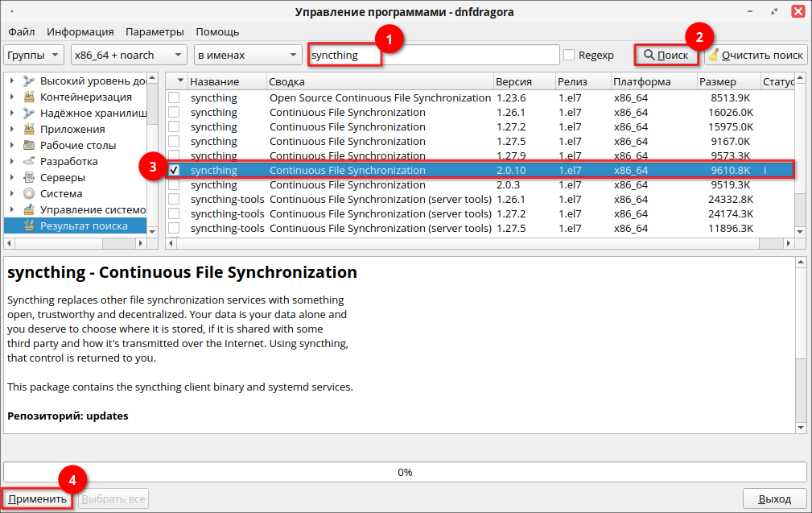Viewport: 812px width, 513px height.
Task: Click the 0% progress bar
Action: [405, 472]
